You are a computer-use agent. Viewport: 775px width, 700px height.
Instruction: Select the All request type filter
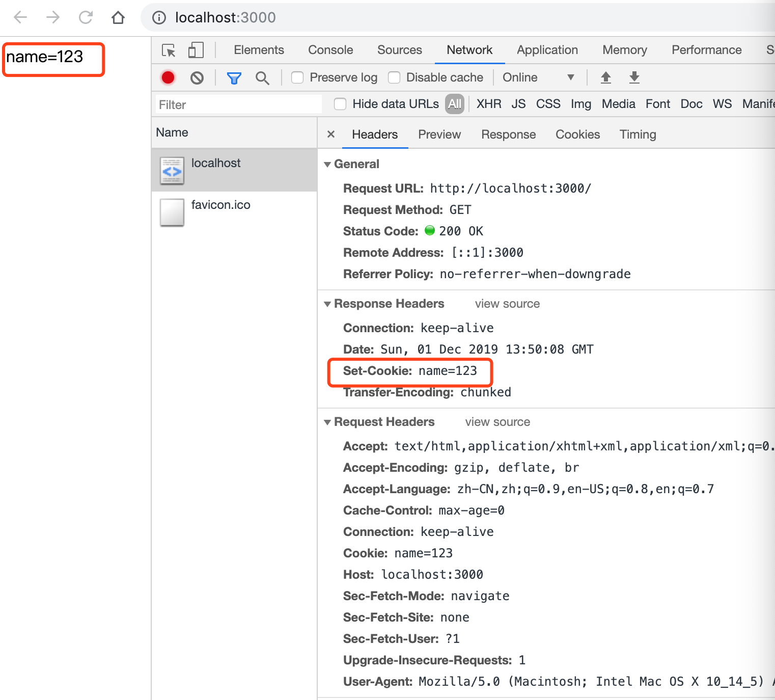click(455, 104)
